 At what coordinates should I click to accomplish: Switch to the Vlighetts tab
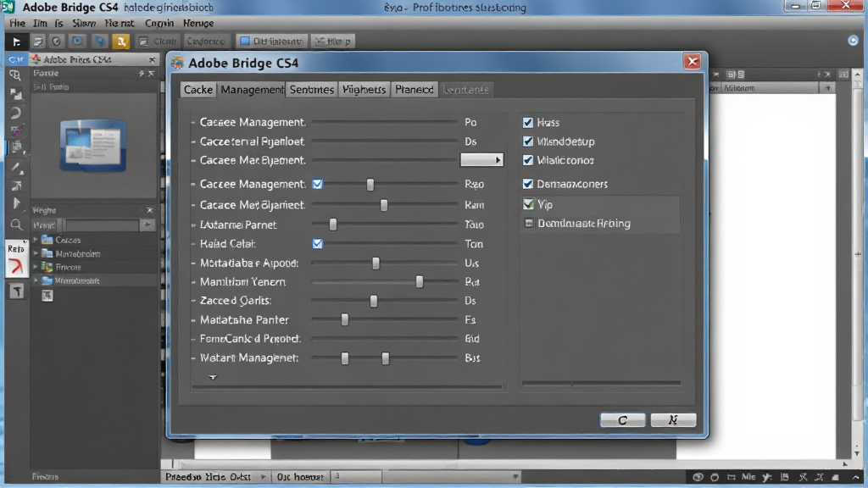(x=364, y=90)
